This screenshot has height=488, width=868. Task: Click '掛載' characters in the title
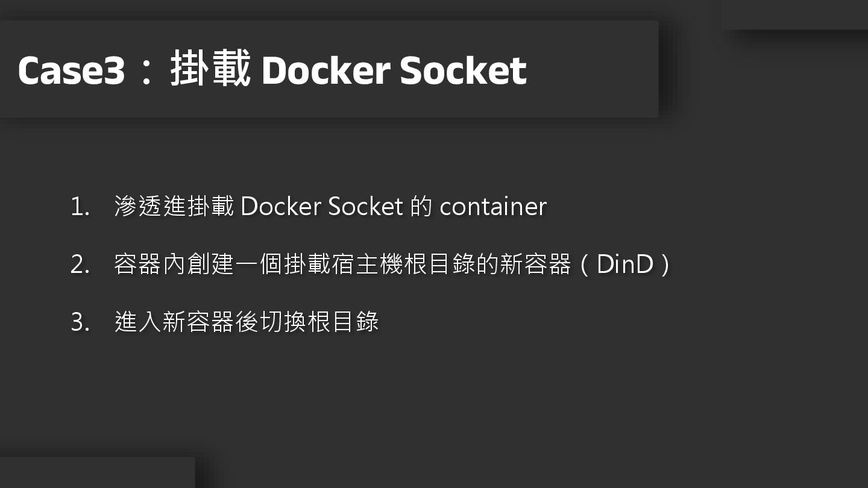point(210,69)
